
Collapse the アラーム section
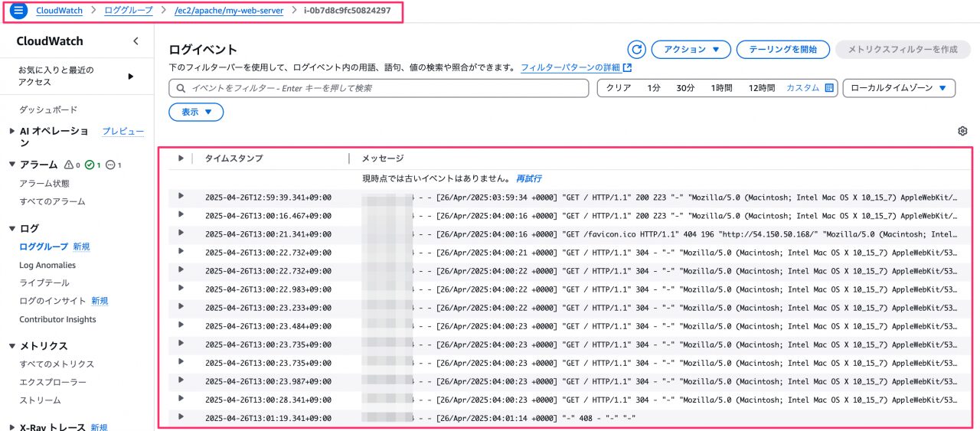[12, 165]
